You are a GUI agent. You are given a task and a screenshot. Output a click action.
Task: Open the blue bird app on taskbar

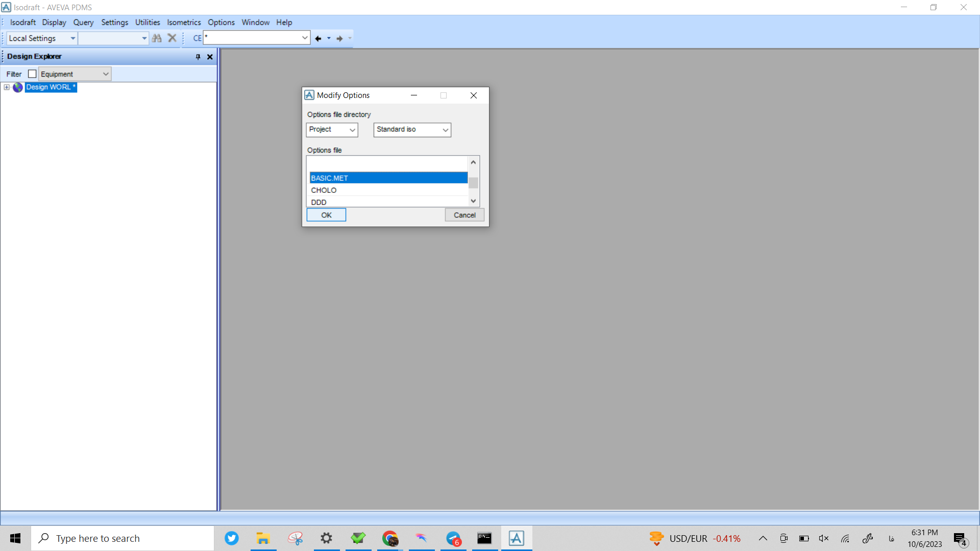click(x=232, y=538)
